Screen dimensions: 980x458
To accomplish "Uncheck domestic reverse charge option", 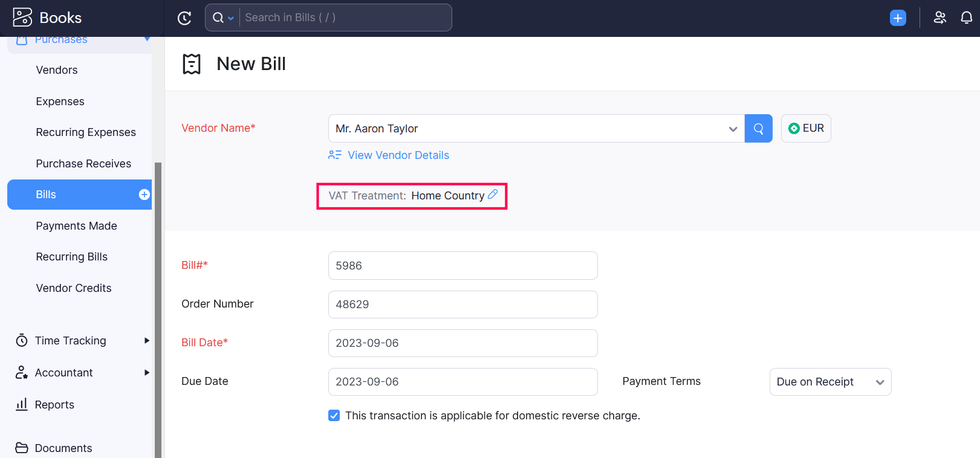I will tap(334, 415).
